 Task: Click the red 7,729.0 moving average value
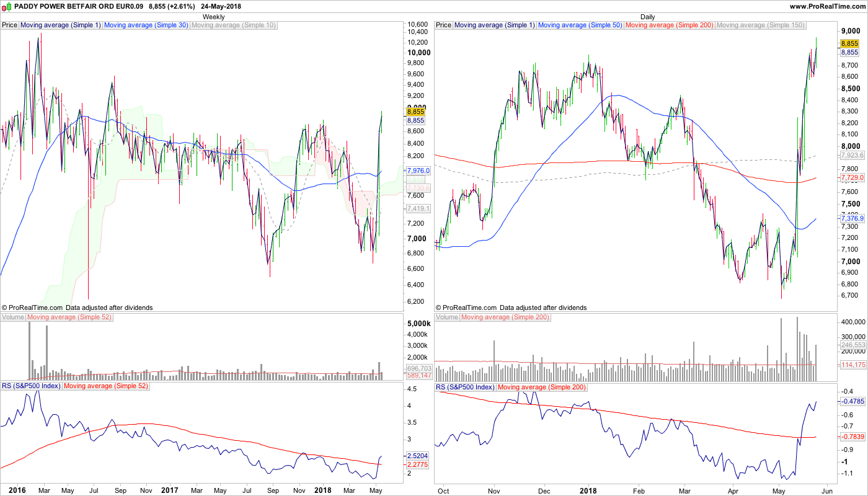click(852, 178)
